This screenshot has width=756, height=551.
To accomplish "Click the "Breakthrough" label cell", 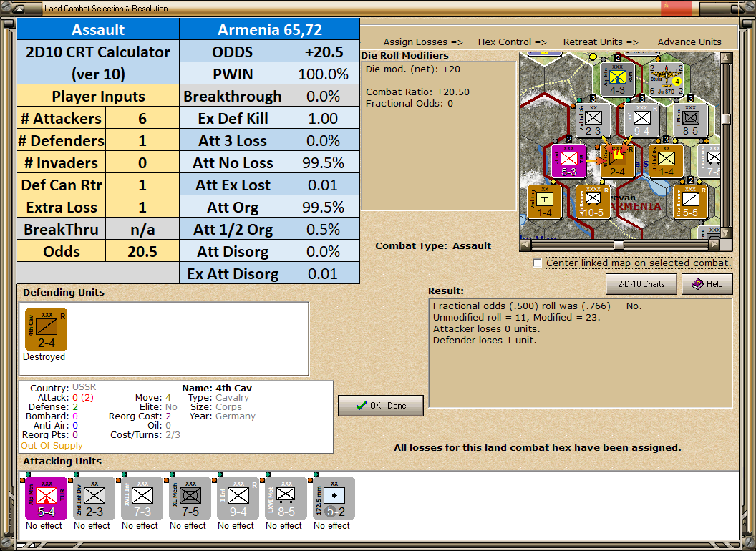I will point(233,97).
